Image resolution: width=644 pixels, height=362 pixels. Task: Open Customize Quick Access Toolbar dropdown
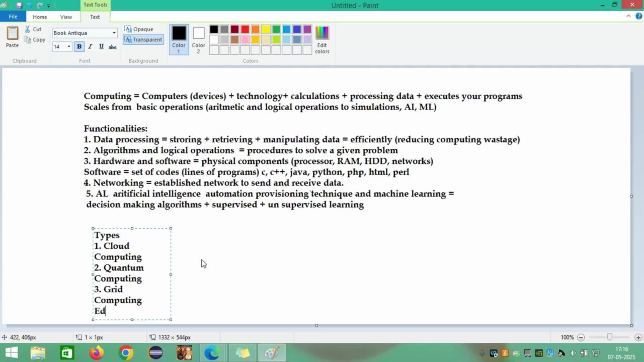click(x=49, y=6)
